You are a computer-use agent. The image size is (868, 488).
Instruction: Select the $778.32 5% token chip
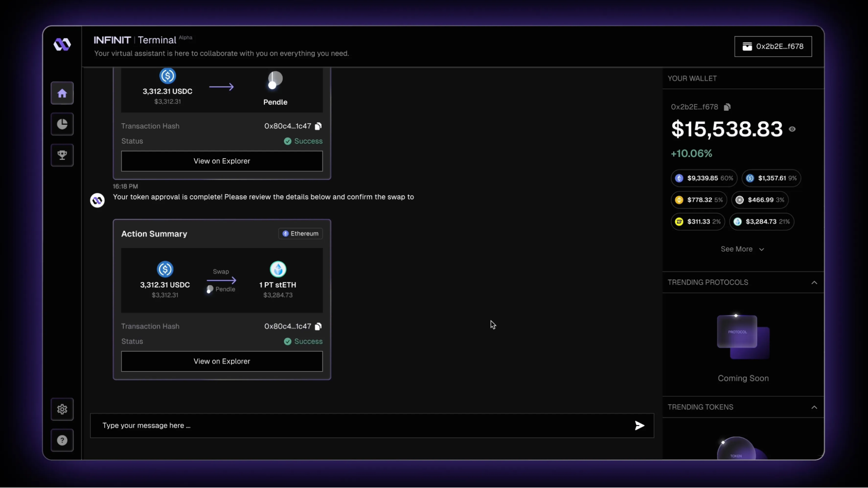click(699, 200)
